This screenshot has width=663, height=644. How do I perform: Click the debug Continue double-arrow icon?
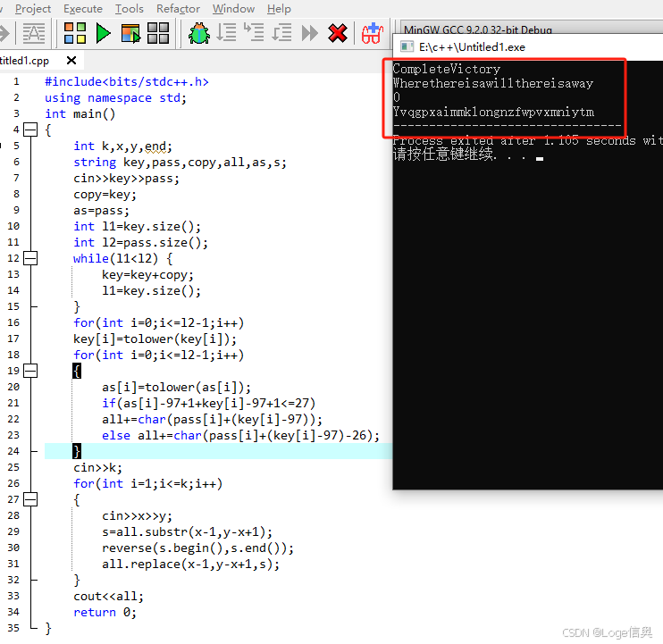tap(310, 33)
